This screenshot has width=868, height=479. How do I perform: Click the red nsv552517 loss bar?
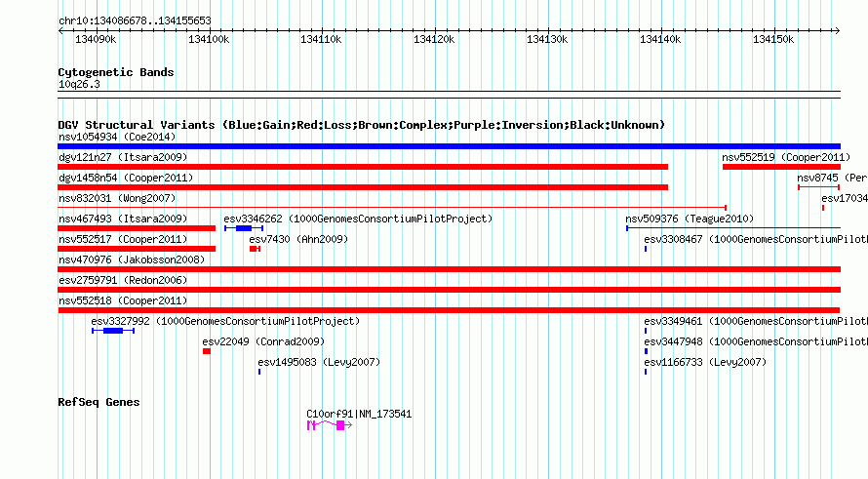click(137, 249)
